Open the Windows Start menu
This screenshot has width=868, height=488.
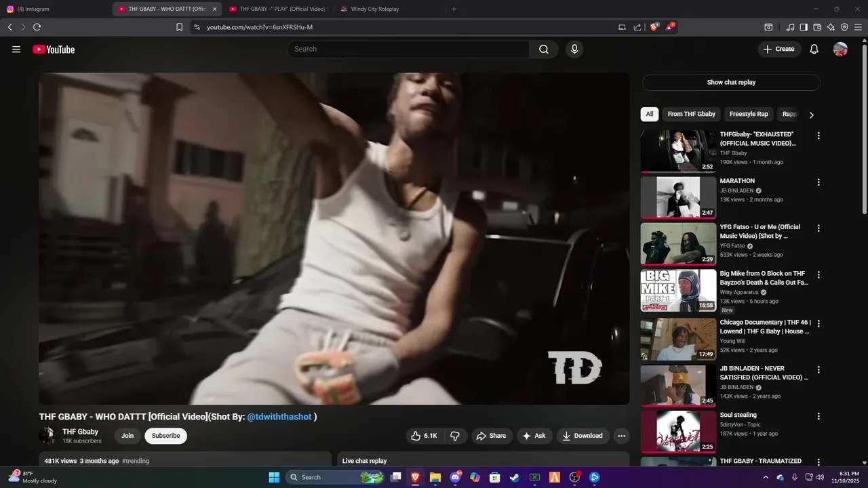[x=274, y=477]
